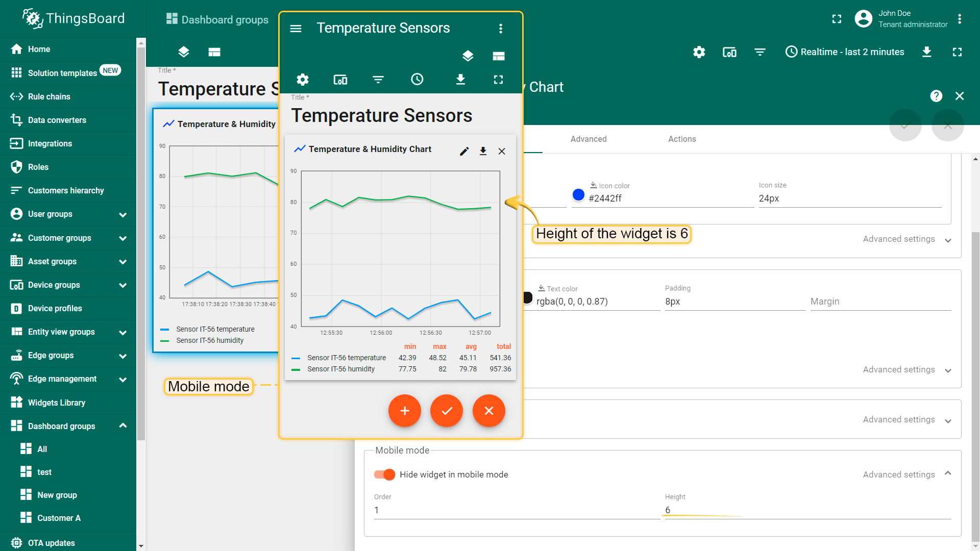
Task: Switch to Actions tab
Action: point(682,139)
